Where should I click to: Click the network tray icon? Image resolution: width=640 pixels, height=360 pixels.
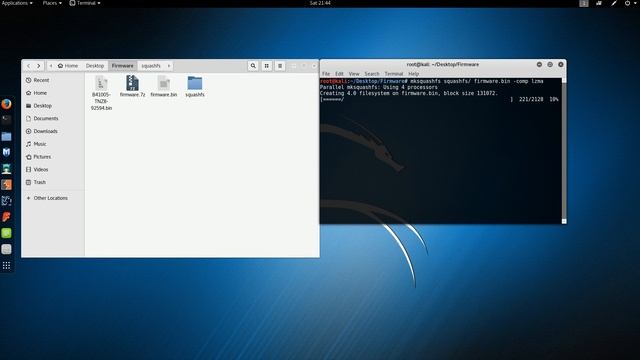599,3
